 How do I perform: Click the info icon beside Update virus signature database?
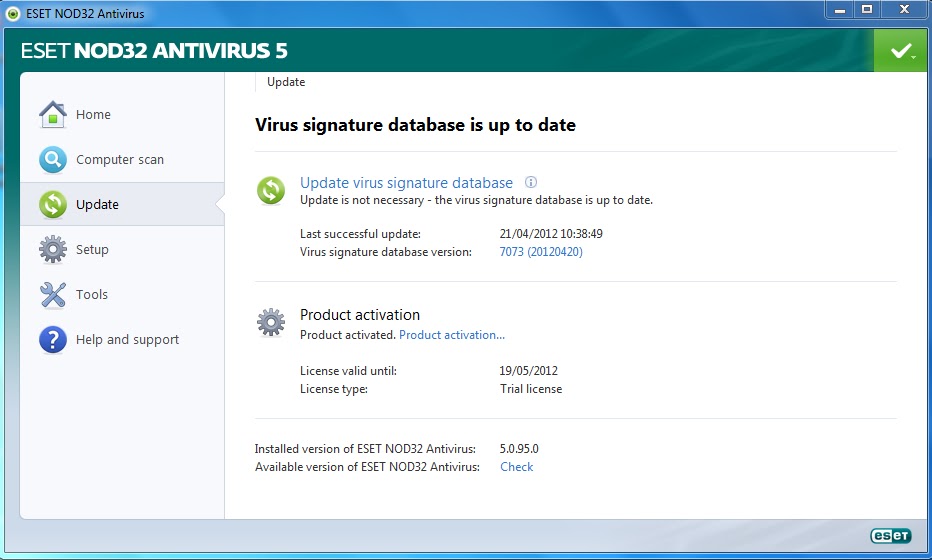pyautogui.click(x=531, y=182)
